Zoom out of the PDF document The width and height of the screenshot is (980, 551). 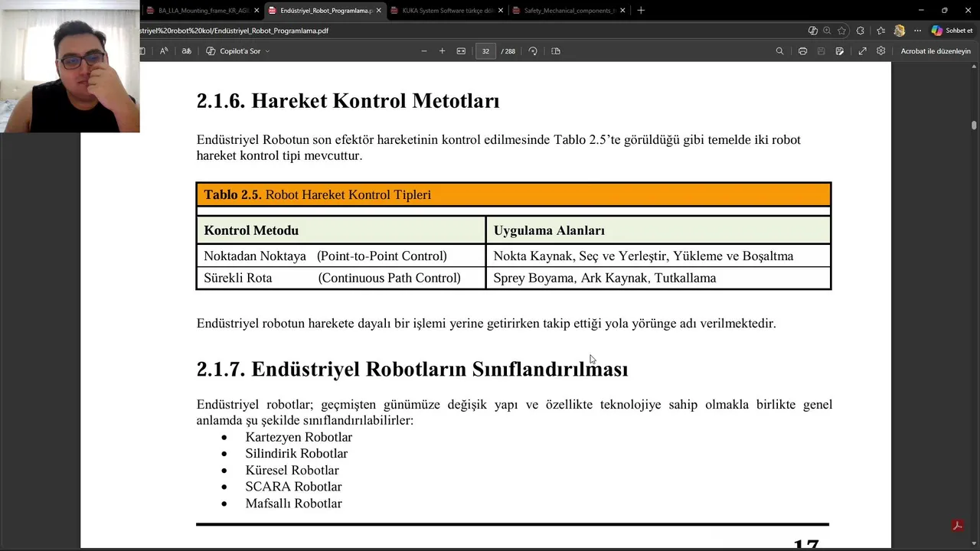[423, 51]
